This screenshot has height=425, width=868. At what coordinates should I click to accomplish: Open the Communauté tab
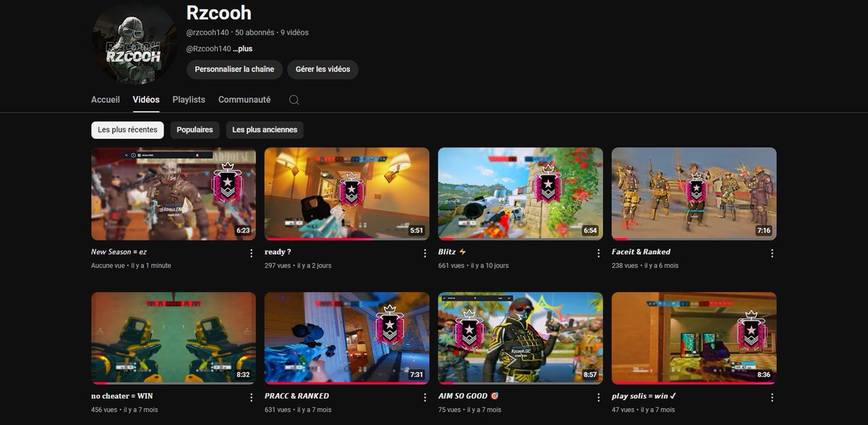[x=244, y=100]
